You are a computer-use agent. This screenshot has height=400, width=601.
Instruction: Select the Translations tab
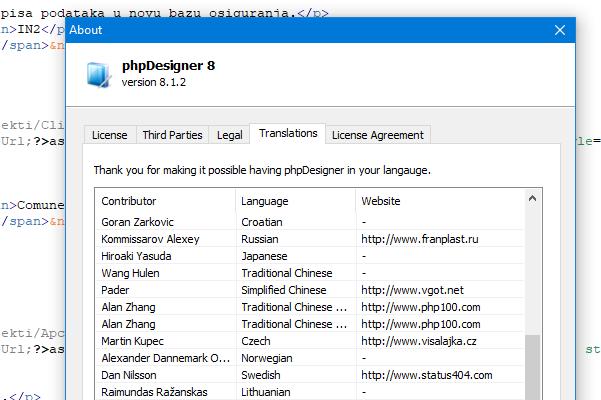click(x=288, y=133)
